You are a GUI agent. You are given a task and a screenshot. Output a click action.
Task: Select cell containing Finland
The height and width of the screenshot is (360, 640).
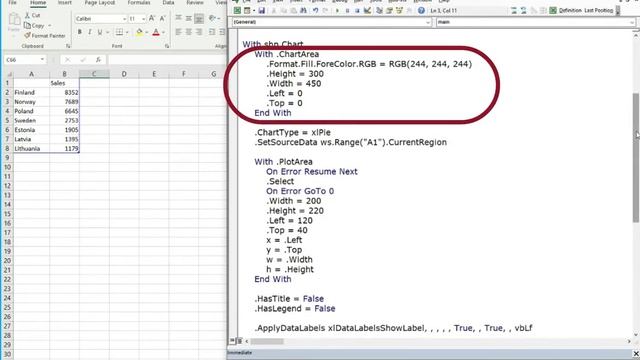tap(31, 93)
